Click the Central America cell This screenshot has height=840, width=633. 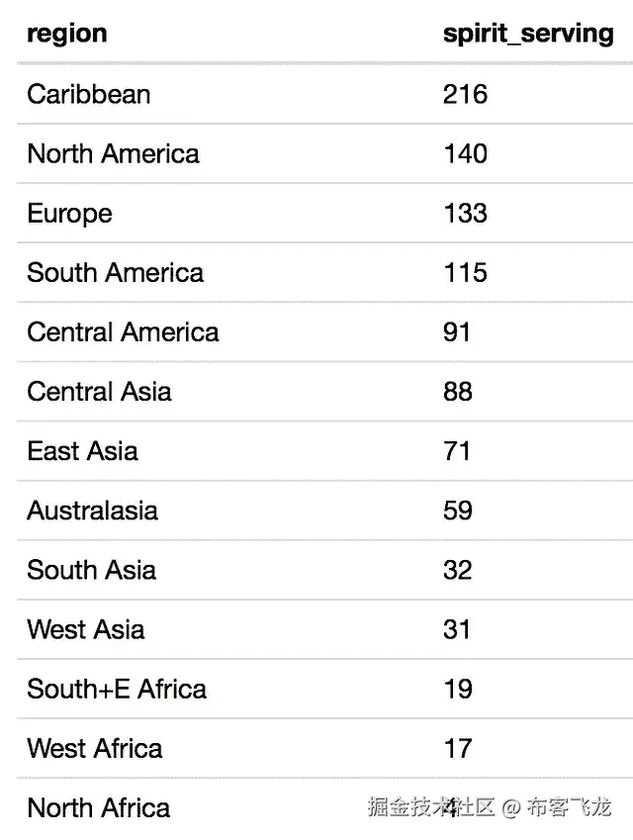(x=123, y=332)
